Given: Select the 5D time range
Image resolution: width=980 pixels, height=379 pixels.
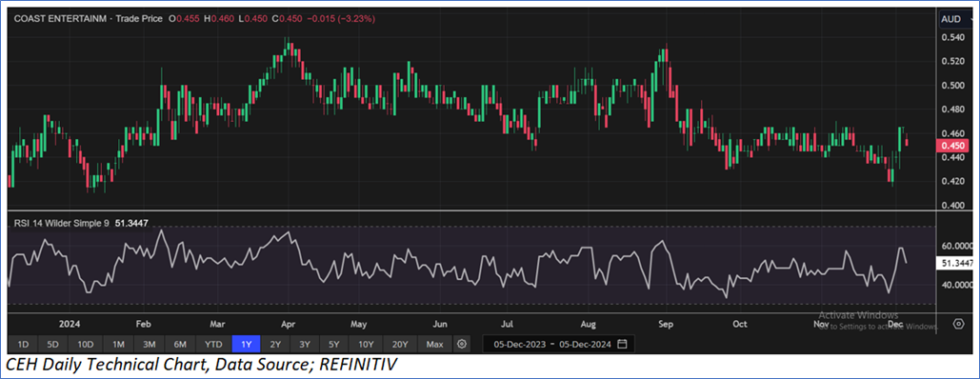Looking at the screenshot, I should [x=53, y=344].
